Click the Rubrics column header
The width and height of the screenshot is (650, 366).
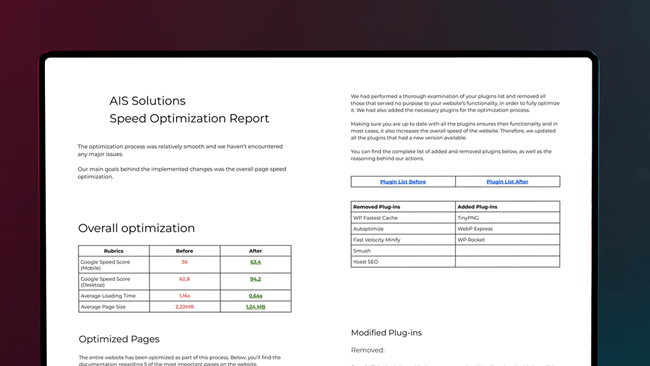(114, 251)
